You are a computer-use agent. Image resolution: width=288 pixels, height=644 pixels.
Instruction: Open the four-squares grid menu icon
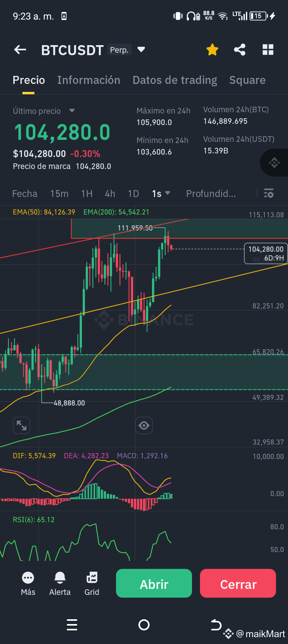pyautogui.click(x=268, y=50)
